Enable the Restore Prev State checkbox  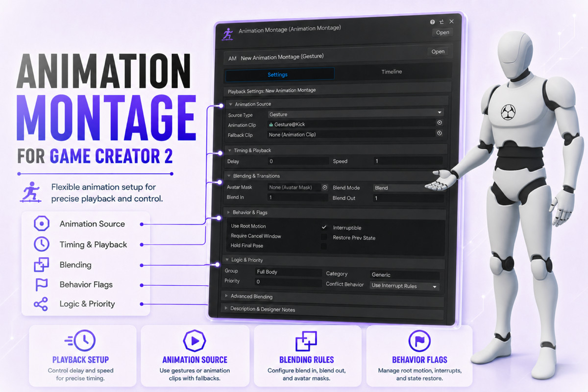pyautogui.click(x=324, y=237)
